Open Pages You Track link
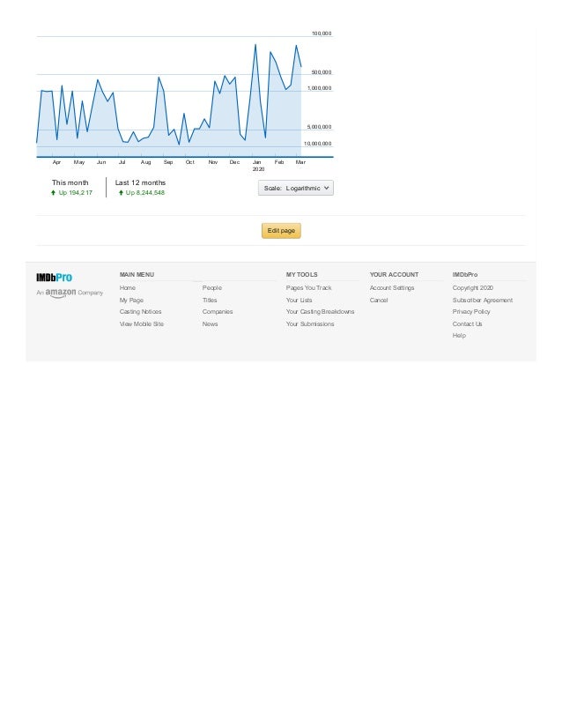Viewport: 562px width, 728px height. tap(309, 288)
